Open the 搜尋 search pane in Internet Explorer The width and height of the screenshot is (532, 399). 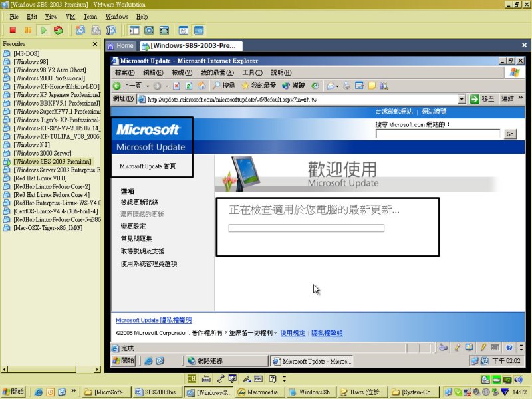224,86
